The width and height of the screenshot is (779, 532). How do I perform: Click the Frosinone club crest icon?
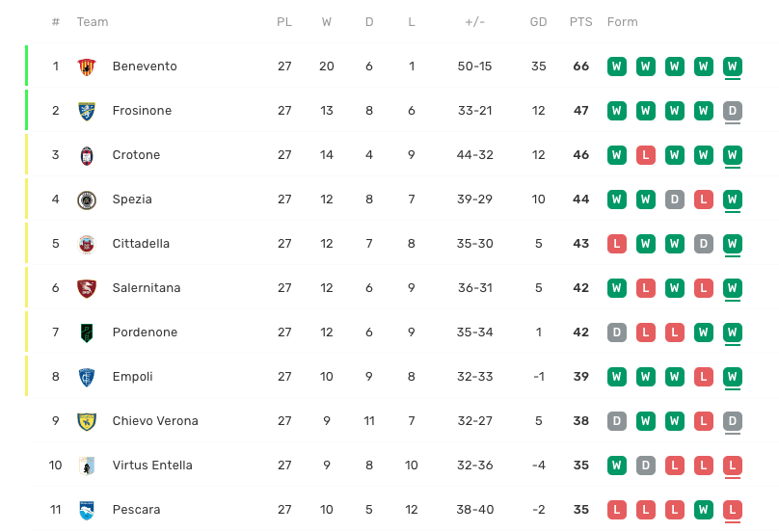pyautogui.click(x=87, y=111)
